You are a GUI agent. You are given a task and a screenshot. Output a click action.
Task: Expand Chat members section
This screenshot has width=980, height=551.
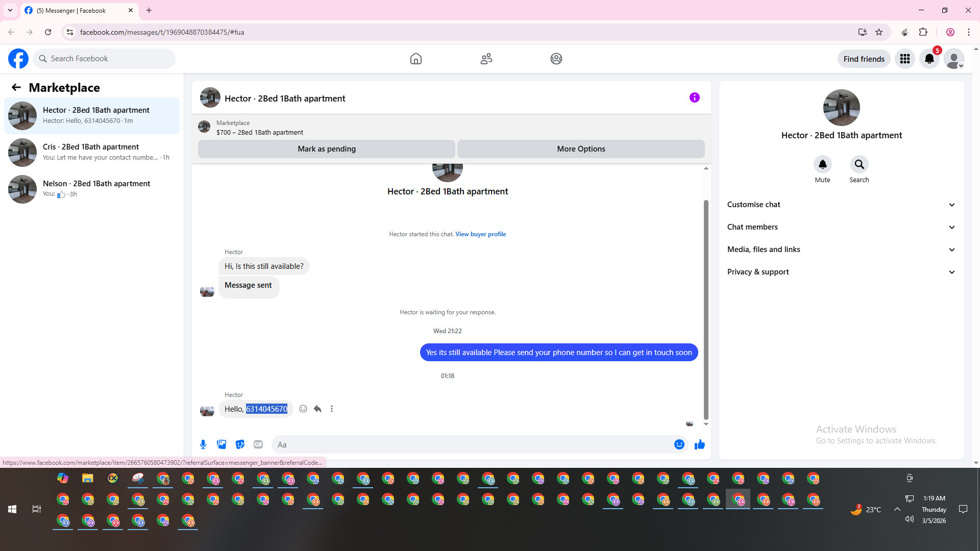(842, 227)
